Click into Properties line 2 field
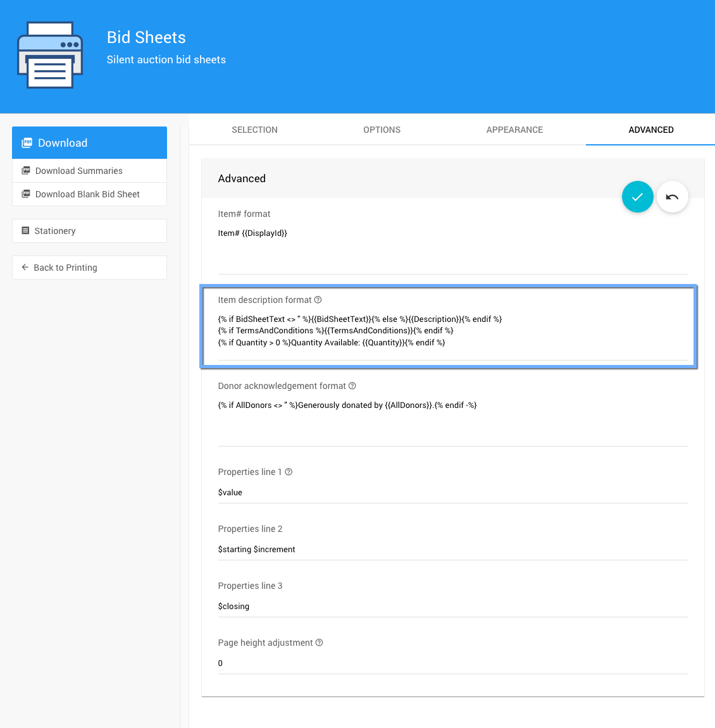The width and height of the screenshot is (715, 728). [452, 549]
